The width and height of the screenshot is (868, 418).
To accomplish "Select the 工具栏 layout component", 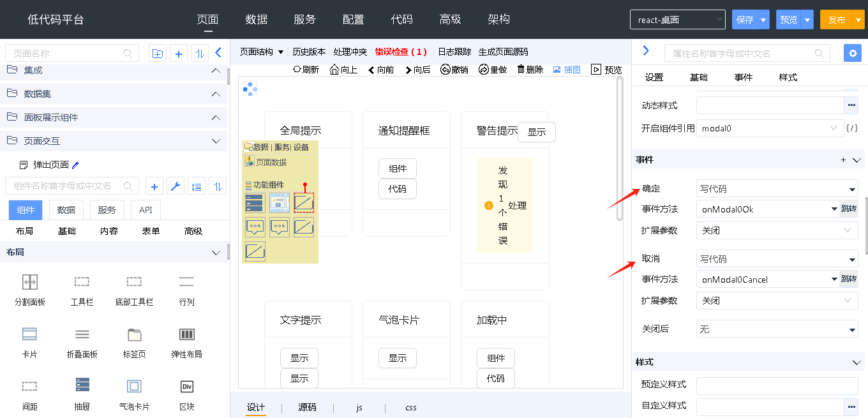I will click(x=82, y=290).
